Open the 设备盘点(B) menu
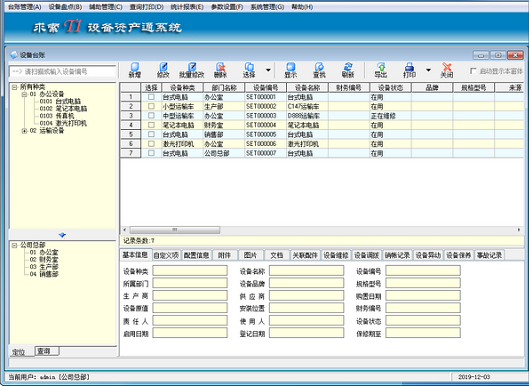 pos(65,7)
